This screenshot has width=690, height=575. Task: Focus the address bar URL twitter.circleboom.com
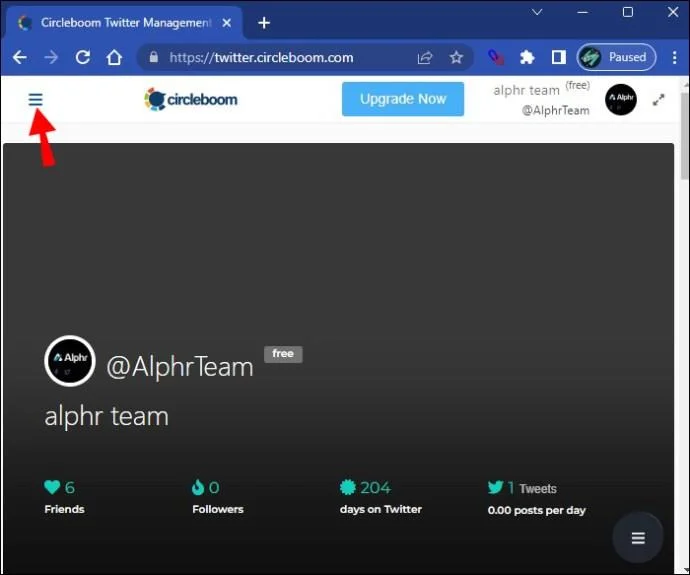pos(261,58)
